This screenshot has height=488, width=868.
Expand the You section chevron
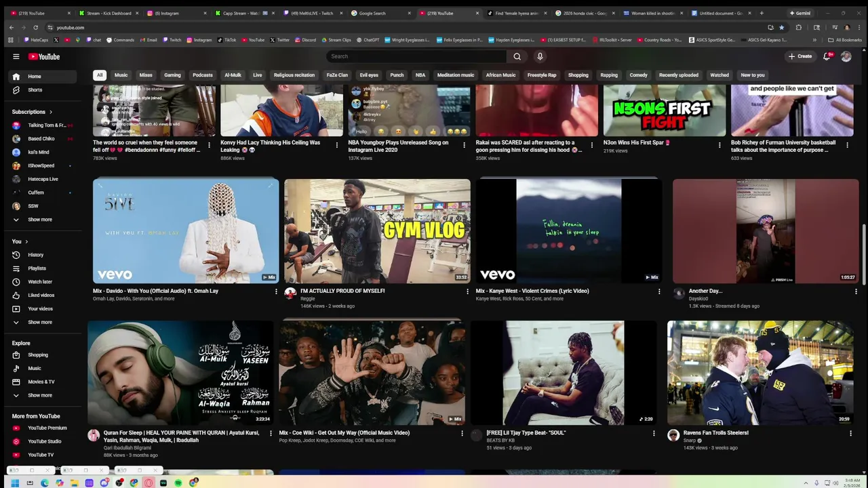pyautogui.click(x=27, y=241)
